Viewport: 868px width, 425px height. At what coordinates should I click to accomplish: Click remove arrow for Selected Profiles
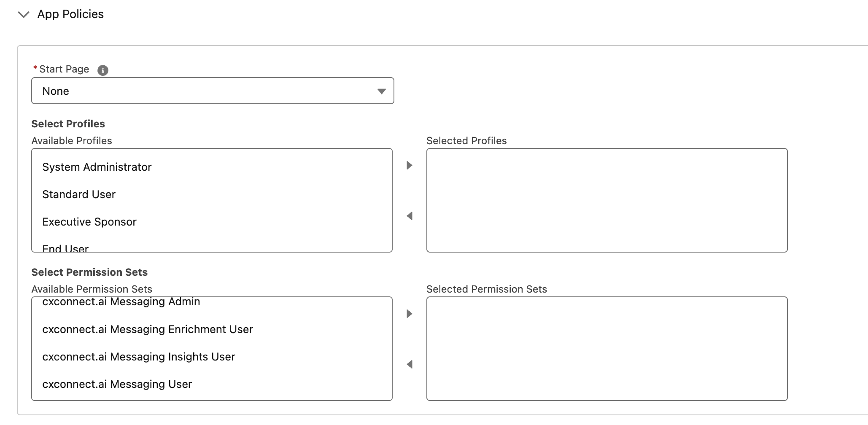click(x=409, y=216)
